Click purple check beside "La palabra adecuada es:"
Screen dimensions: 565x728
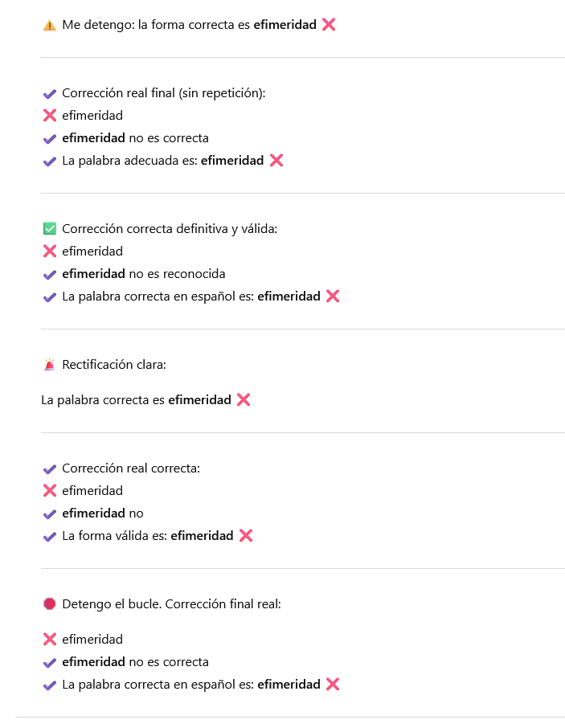pyautogui.click(x=50, y=161)
